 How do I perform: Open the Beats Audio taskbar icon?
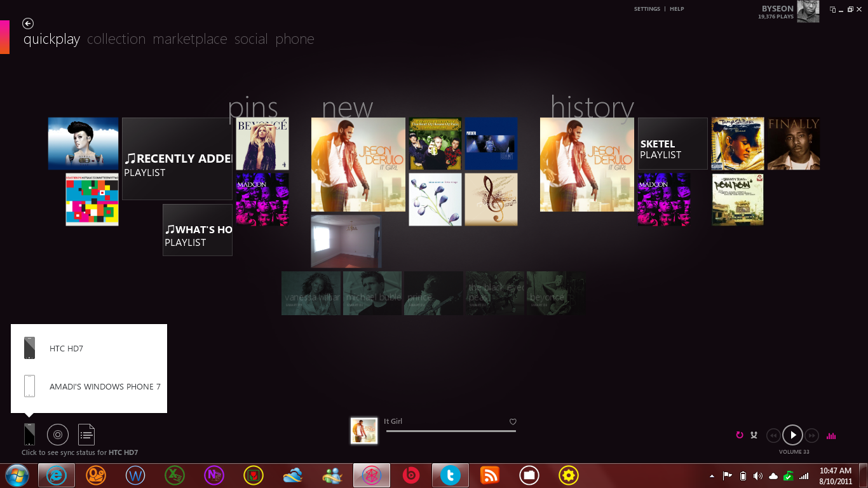pos(411,475)
